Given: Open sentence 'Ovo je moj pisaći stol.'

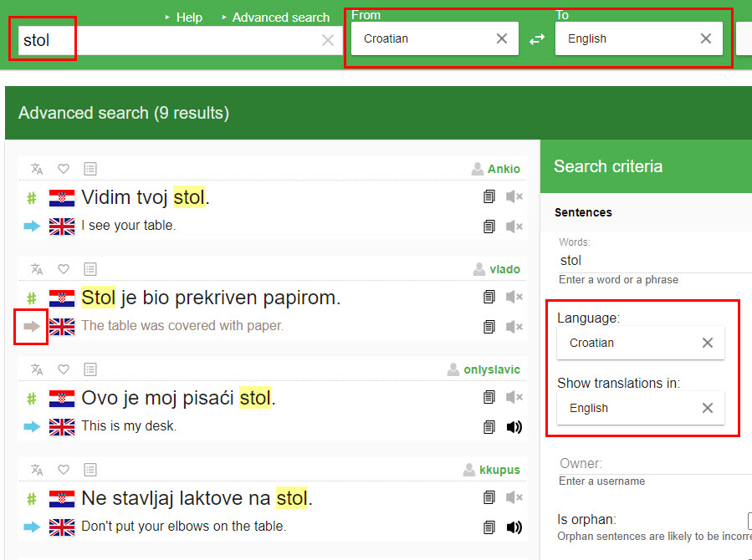Looking at the screenshot, I should (x=178, y=398).
